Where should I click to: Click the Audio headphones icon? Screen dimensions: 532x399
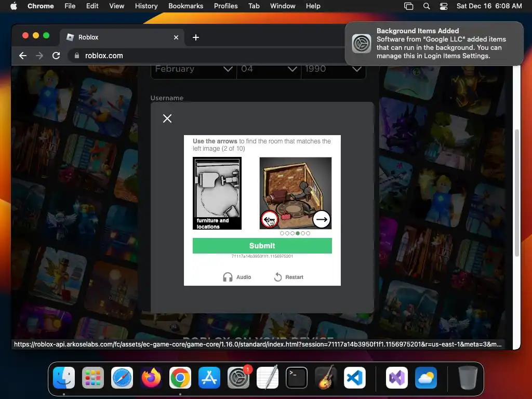pos(228,277)
